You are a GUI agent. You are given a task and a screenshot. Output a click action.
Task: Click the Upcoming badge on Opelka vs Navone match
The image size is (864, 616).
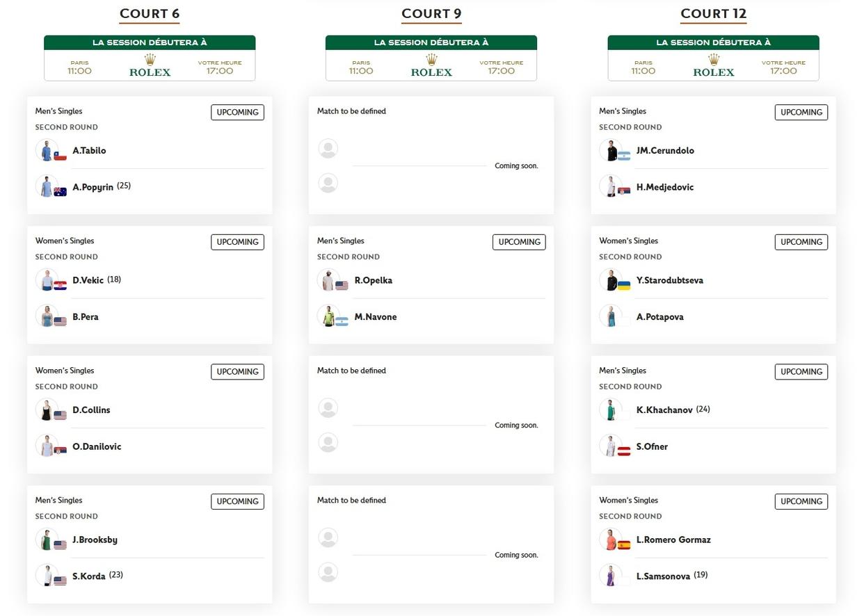pyautogui.click(x=519, y=242)
